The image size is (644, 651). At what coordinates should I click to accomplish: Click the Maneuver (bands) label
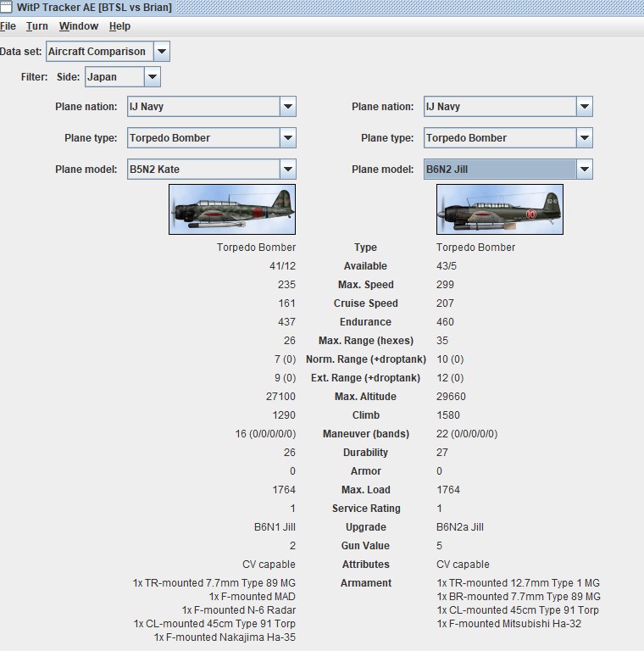tap(365, 434)
